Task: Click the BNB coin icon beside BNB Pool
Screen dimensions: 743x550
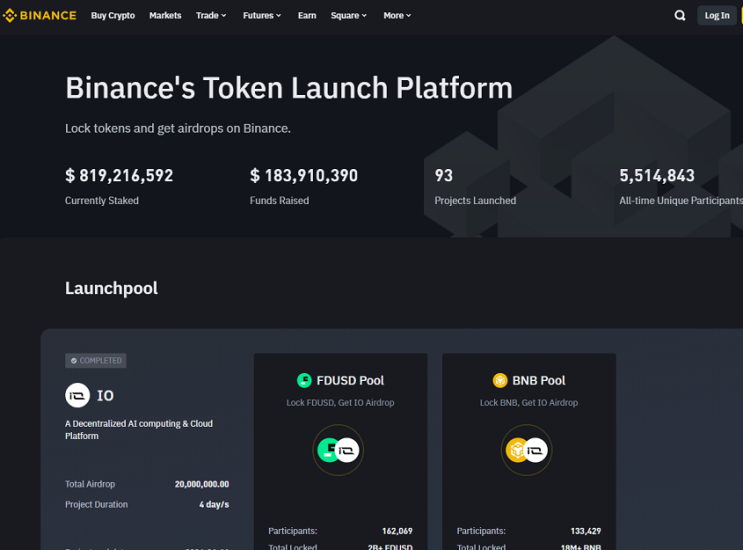Action: click(500, 380)
